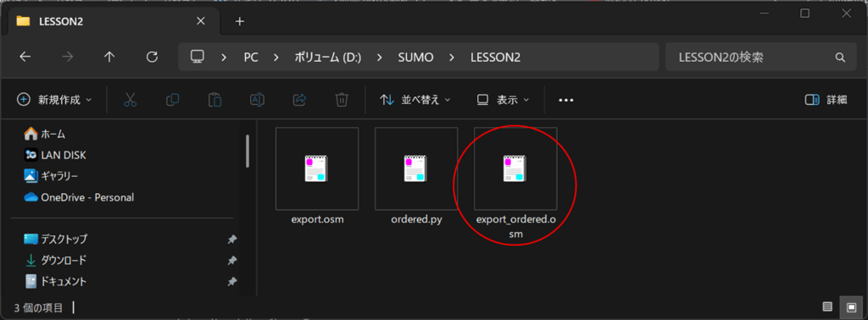This screenshot has height=320, width=868.
Task: Refresh the LESSON2 folder view
Action: [152, 57]
